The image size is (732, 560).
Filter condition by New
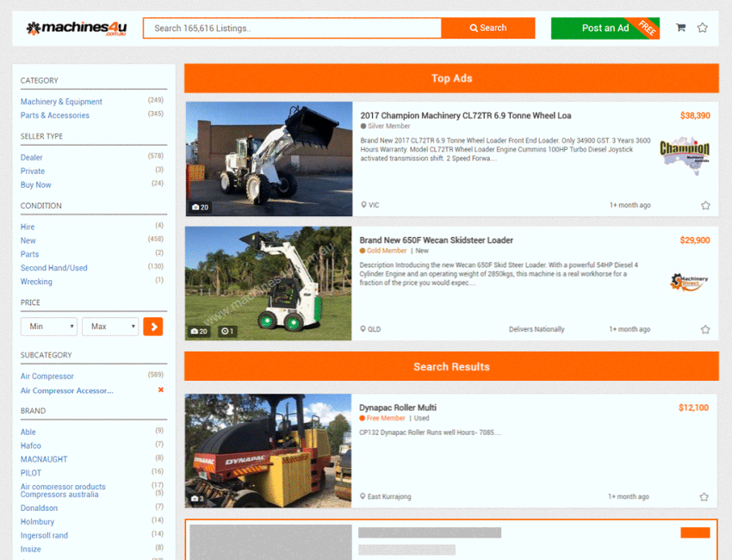coord(28,240)
